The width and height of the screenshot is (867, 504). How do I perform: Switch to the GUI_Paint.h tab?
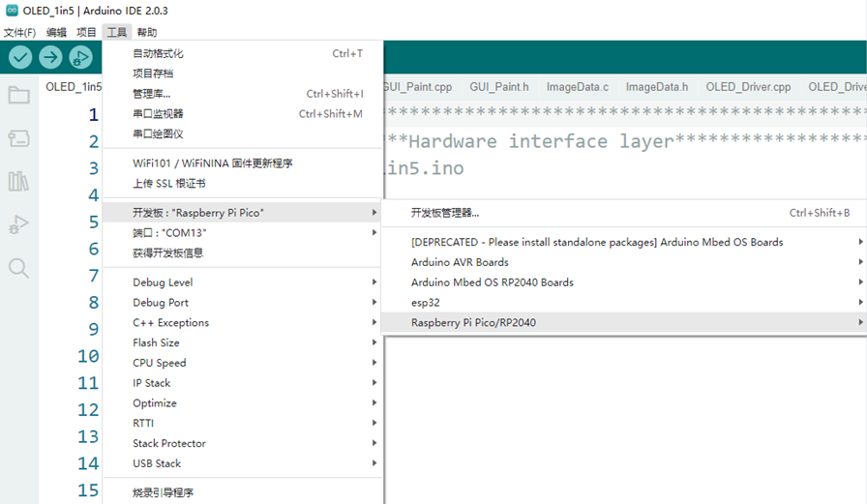pos(498,87)
